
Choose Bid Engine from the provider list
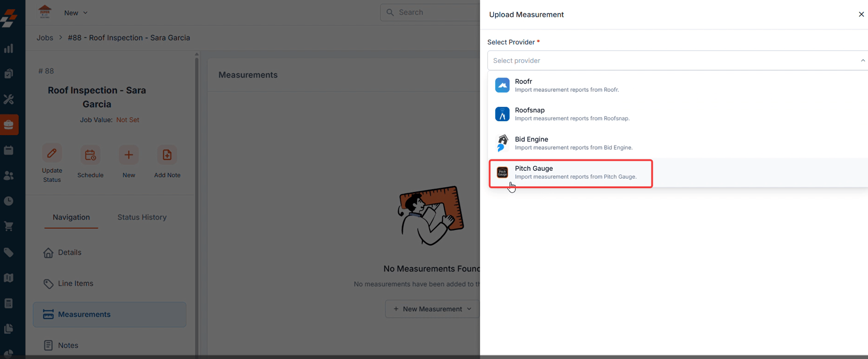(x=678, y=143)
